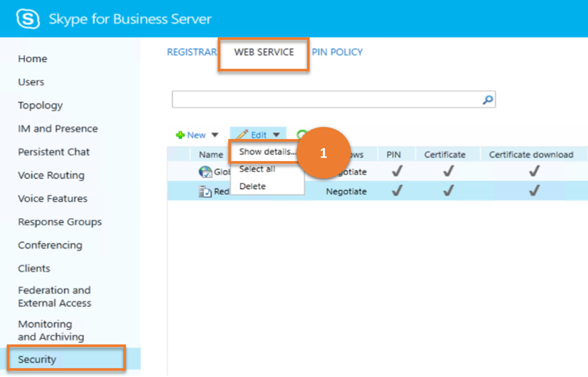
Task: Click the pencil Edit icon
Action: tap(242, 134)
